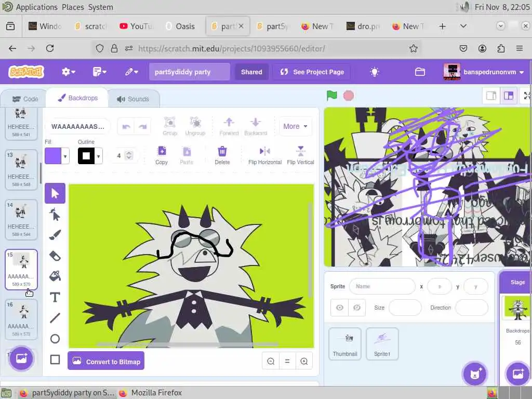Select the Line tool
The image size is (532, 399).
coord(55,318)
